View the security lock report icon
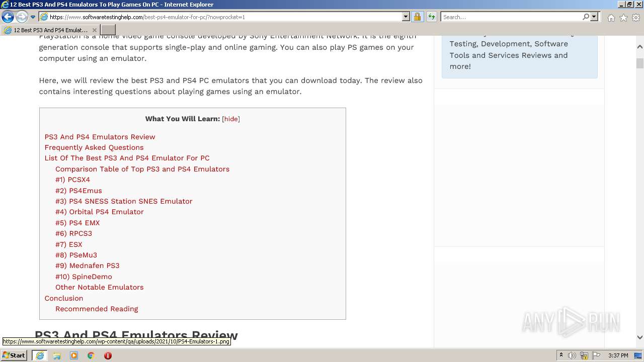Image resolution: width=644 pixels, height=362 pixels. point(417,17)
